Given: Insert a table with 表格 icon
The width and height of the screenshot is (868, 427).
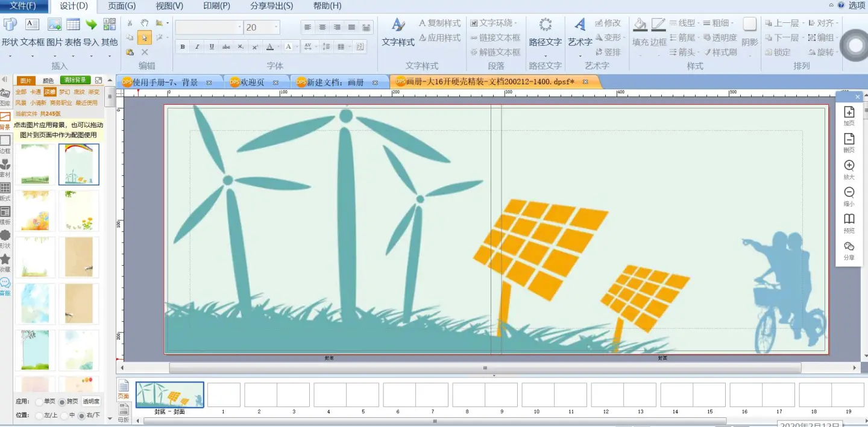Looking at the screenshot, I should (73, 25).
